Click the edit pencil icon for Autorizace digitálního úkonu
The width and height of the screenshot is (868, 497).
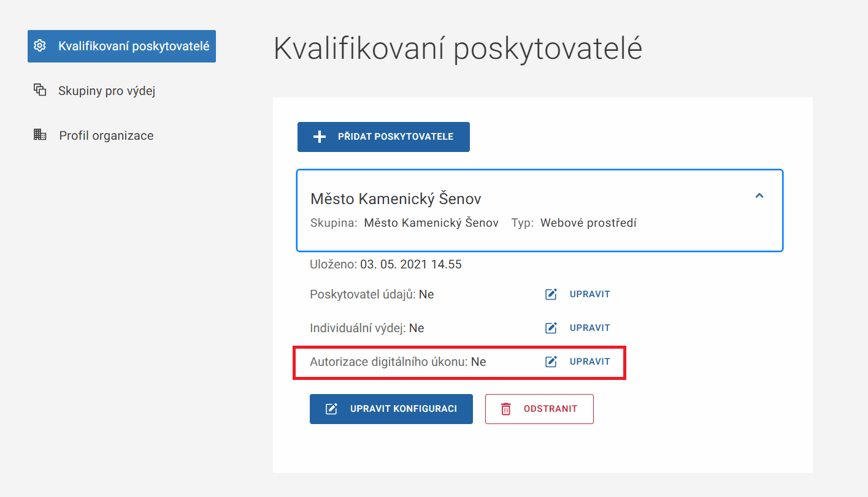click(x=551, y=362)
